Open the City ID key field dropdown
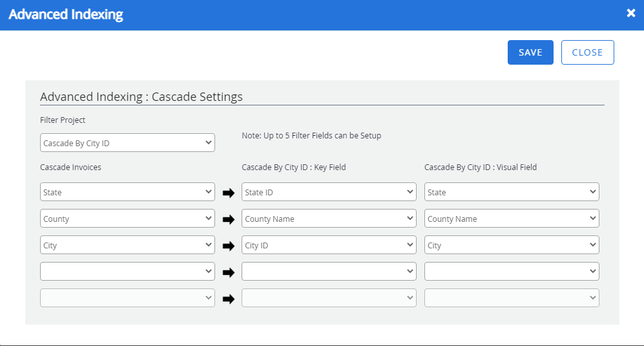 click(329, 245)
